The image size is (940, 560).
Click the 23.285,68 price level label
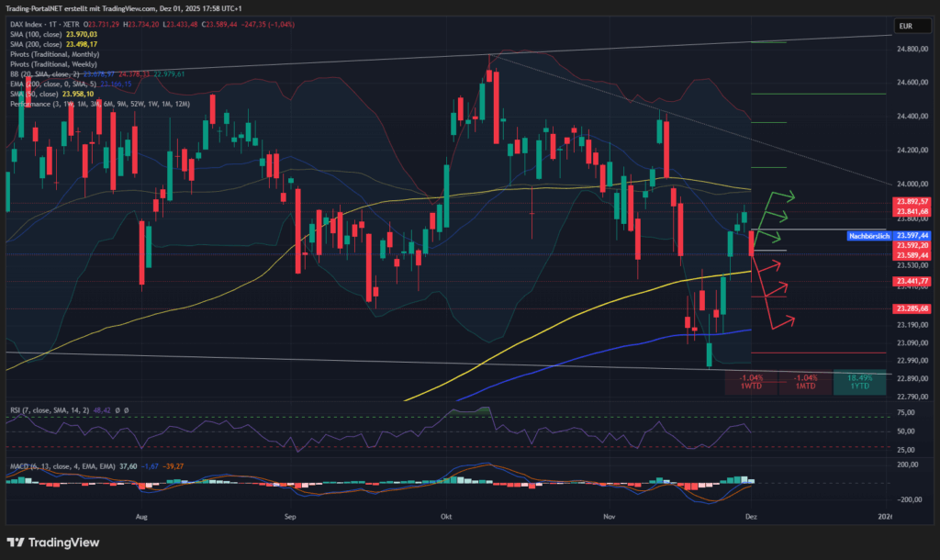[912, 308]
